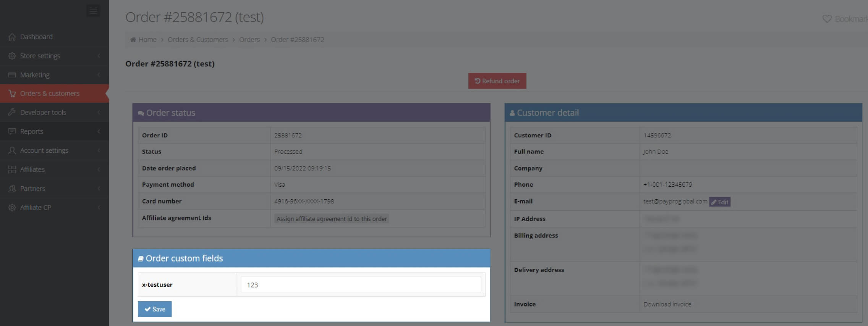Click the Payment method value Visa

(x=280, y=184)
